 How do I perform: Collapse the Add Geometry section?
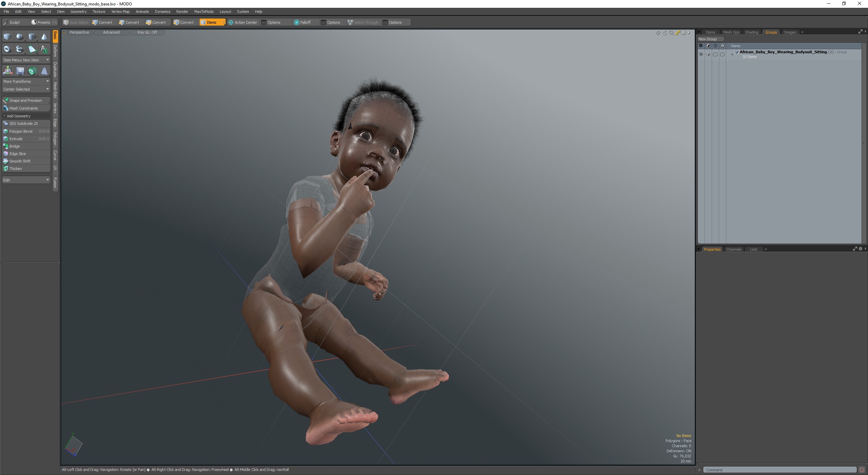point(4,116)
